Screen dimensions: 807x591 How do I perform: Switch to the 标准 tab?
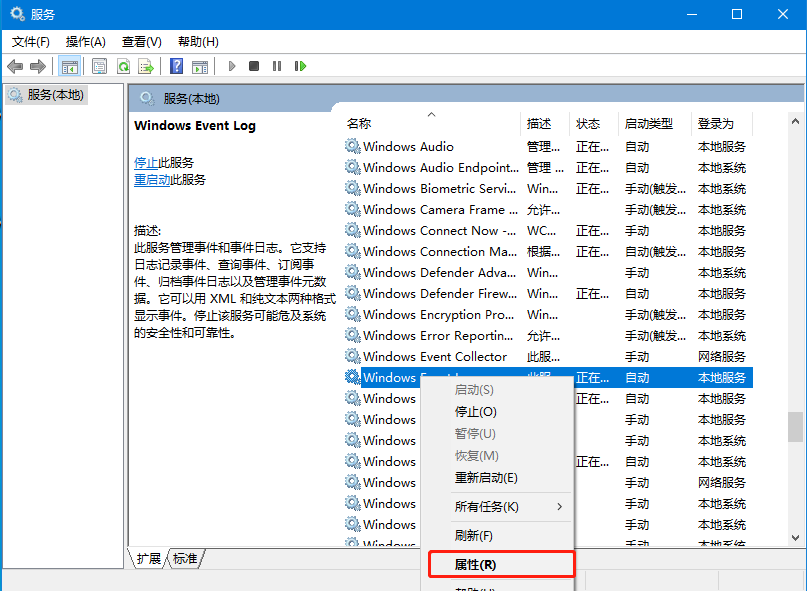click(x=185, y=559)
